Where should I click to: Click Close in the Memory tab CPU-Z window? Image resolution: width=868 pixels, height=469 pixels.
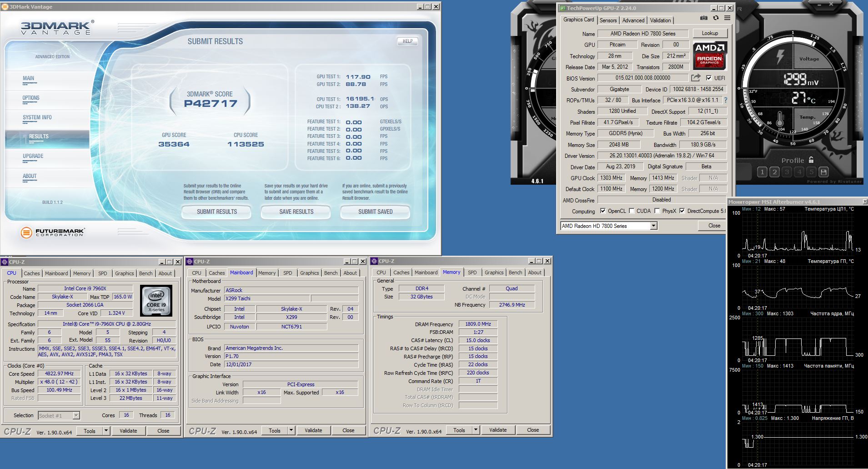(x=533, y=430)
